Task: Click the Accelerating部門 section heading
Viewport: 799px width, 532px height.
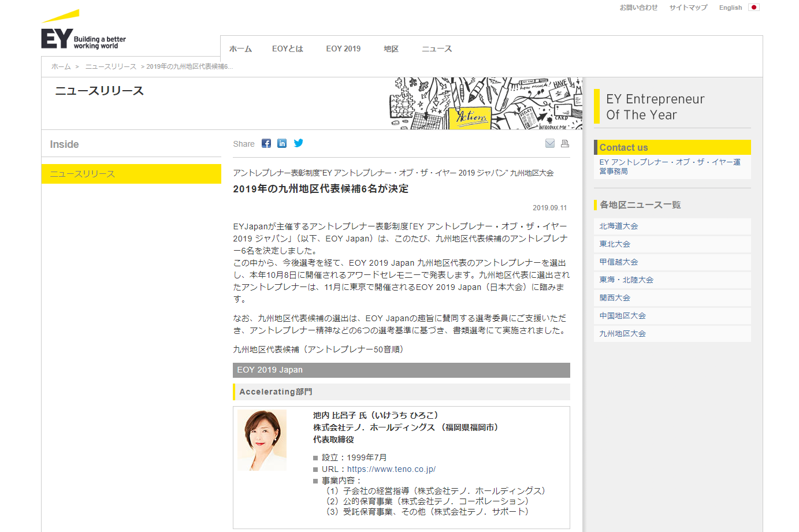Action: point(402,392)
